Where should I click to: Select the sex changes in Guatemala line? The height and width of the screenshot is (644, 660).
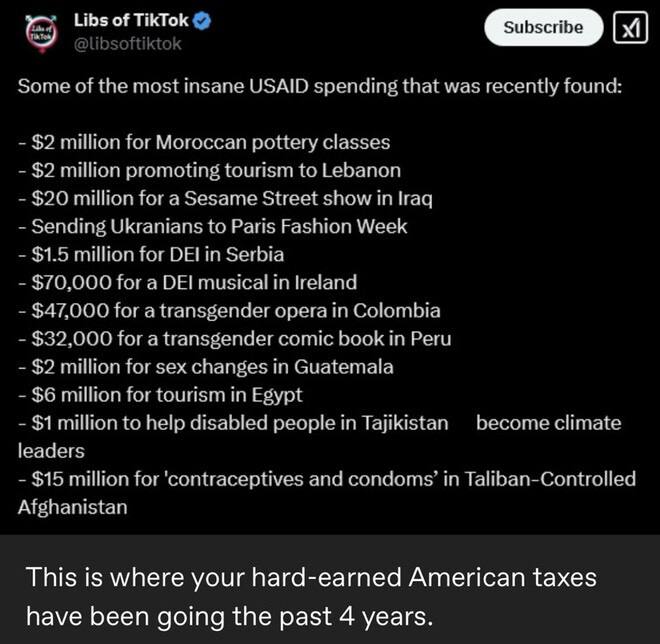(x=205, y=366)
